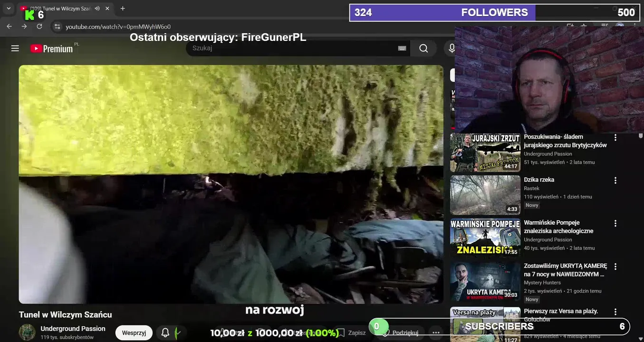This screenshot has height=342, width=644.
Task: Close the Tunel w Wilczym Szańcu tab
Action: pos(107,9)
